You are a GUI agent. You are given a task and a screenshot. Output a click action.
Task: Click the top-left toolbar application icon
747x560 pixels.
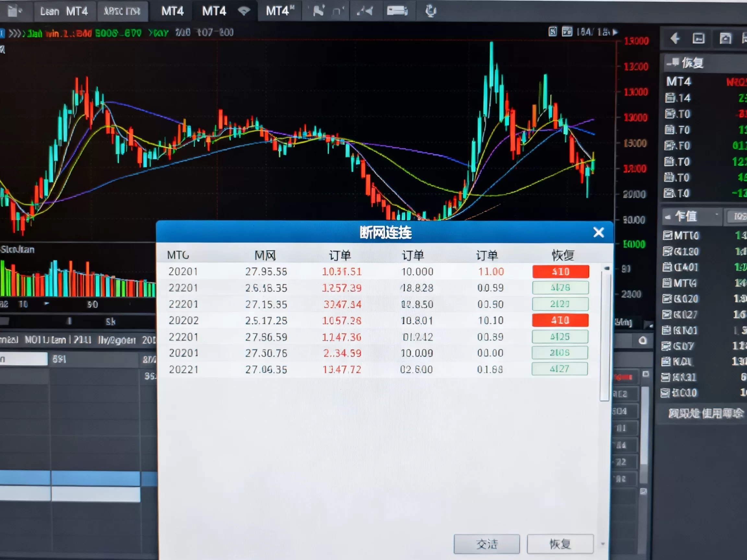pyautogui.click(x=14, y=11)
